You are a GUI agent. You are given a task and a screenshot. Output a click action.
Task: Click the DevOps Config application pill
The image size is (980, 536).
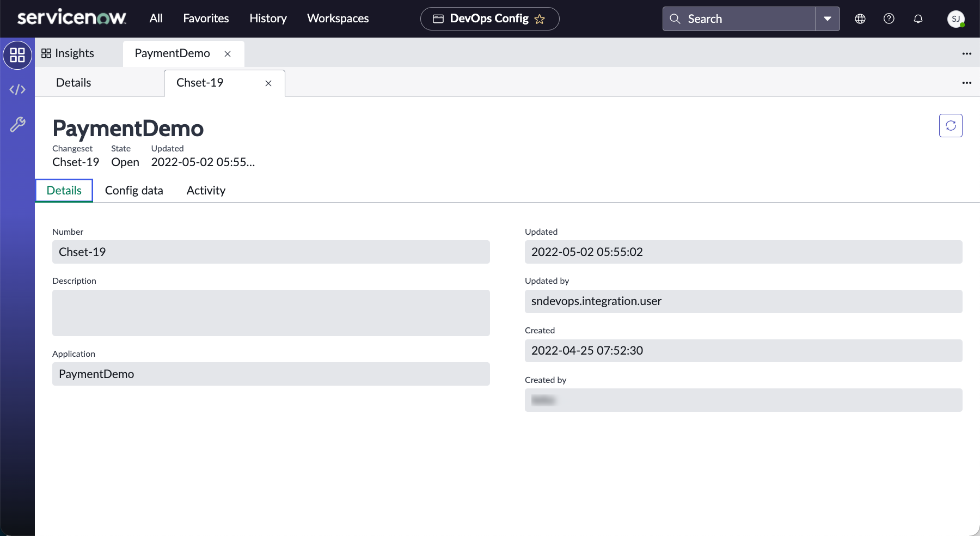point(489,19)
